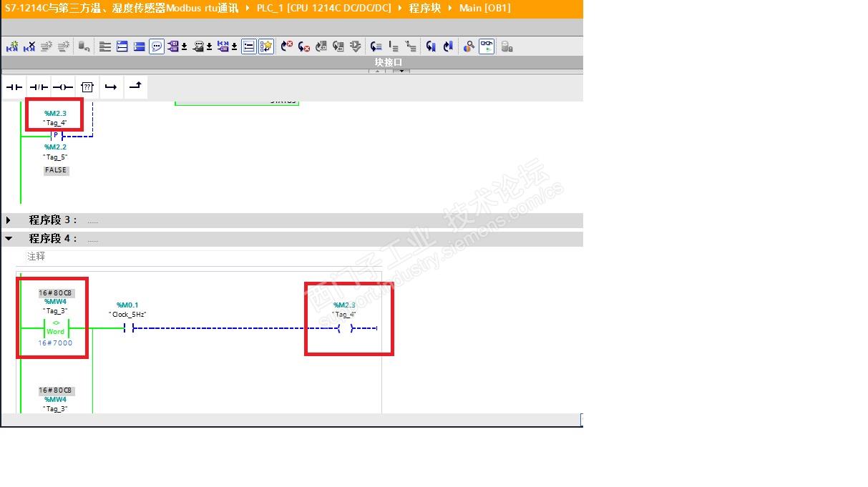
Task: Delete network using the second toolbar icon
Action: (29, 46)
